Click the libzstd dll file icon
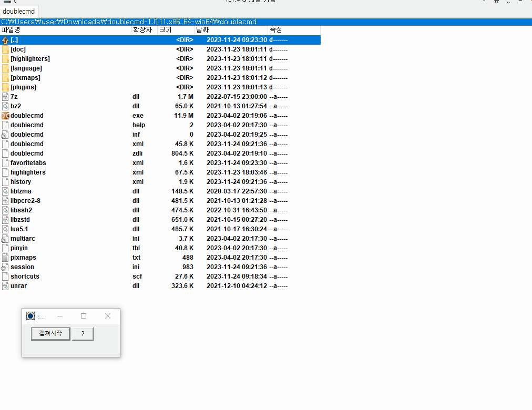The height and width of the screenshot is (410, 532). (x=5, y=220)
